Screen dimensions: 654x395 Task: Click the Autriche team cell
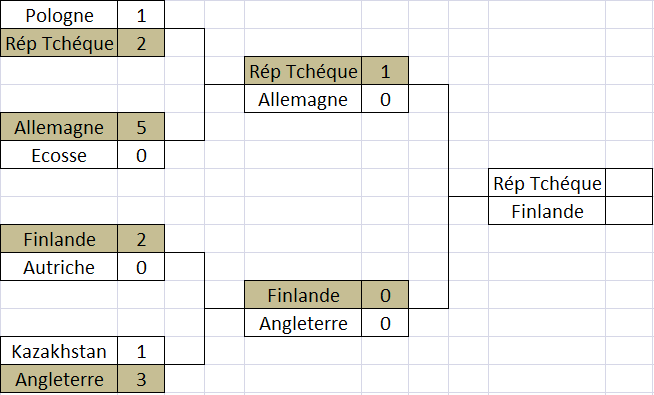click(x=59, y=267)
